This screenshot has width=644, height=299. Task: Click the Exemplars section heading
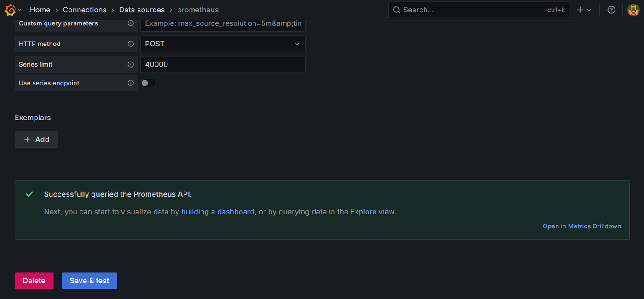point(33,118)
